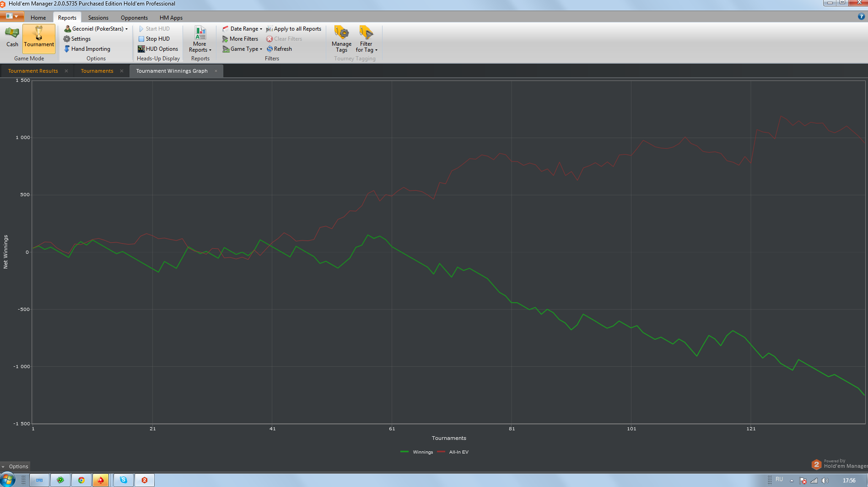
Task: Expand the Options panel at bottom left
Action: 15,466
